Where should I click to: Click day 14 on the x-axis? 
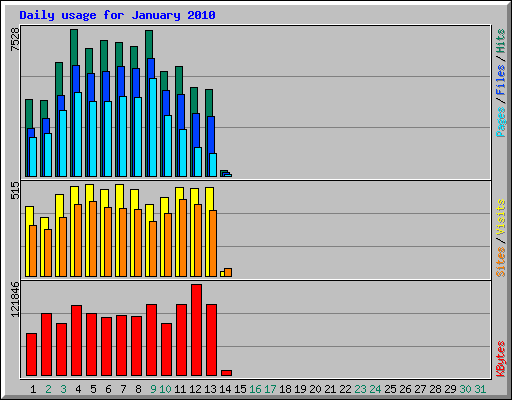click(225, 389)
